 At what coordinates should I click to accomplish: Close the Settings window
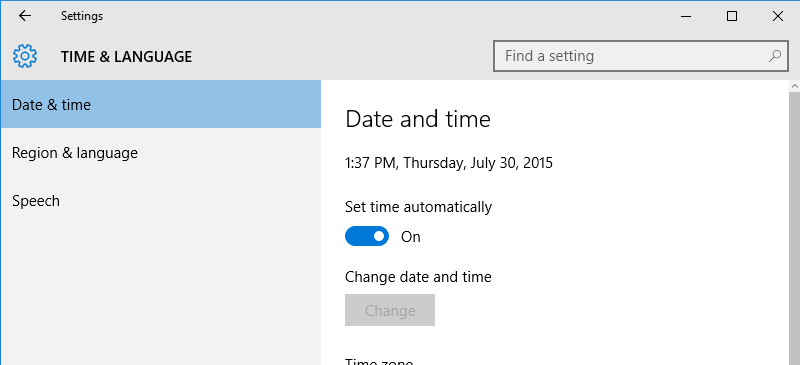pyautogui.click(x=778, y=16)
